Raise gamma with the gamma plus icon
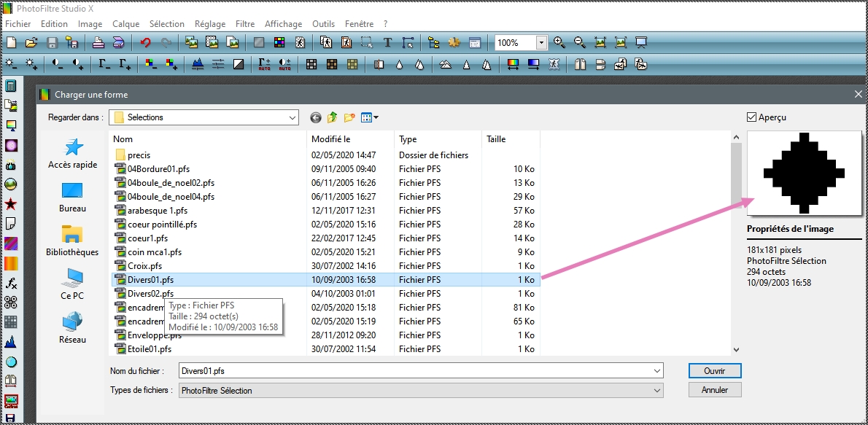The height and width of the screenshot is (425, 868). click(125, 65)
